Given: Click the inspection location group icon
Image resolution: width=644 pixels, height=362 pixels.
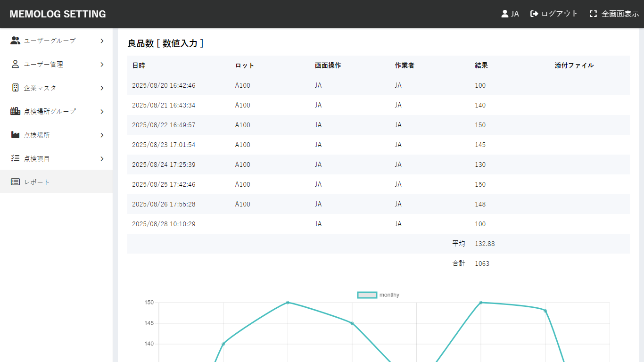Looking at the screenshot, I should (x=15, y=111).
